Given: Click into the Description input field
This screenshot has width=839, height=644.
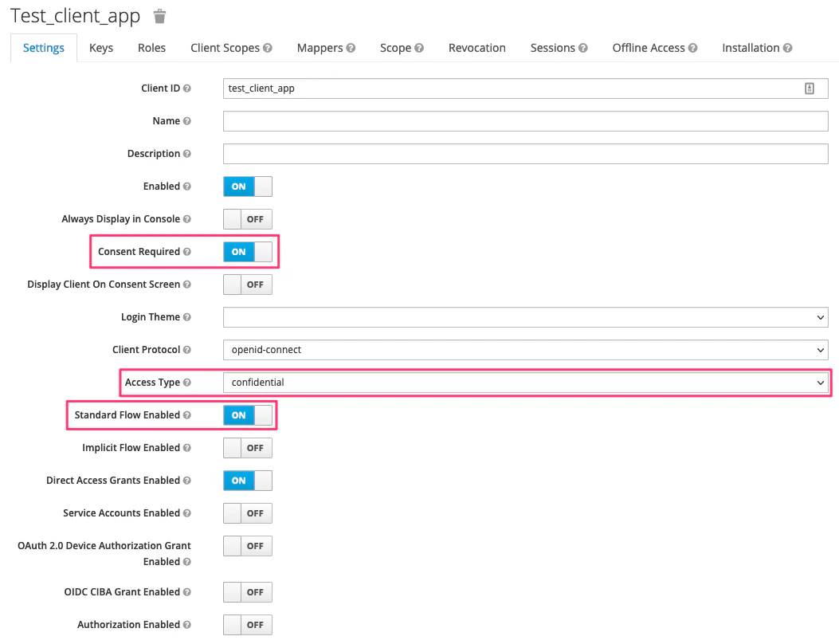Looking at the screenshot, I should (x=525, y=154).
